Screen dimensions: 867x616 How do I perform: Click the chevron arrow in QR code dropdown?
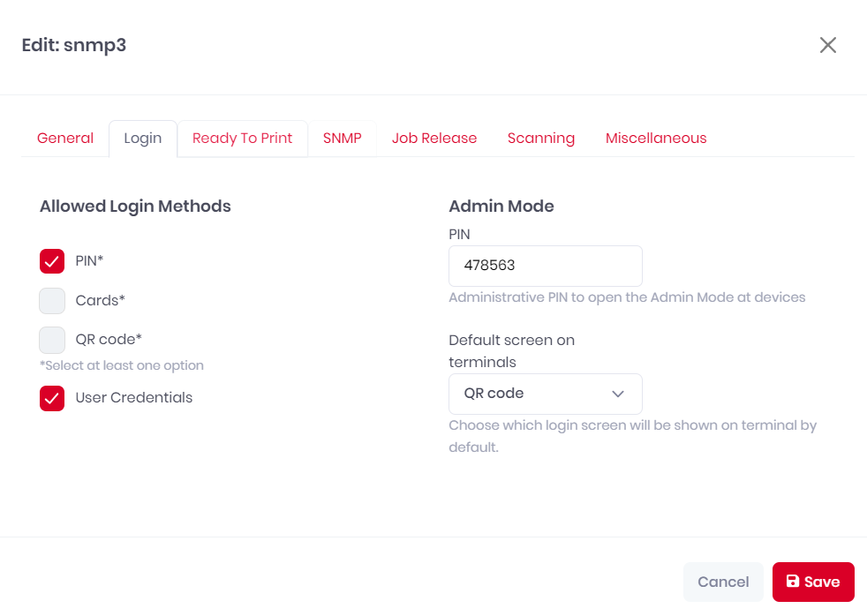[x=618, y=394]
